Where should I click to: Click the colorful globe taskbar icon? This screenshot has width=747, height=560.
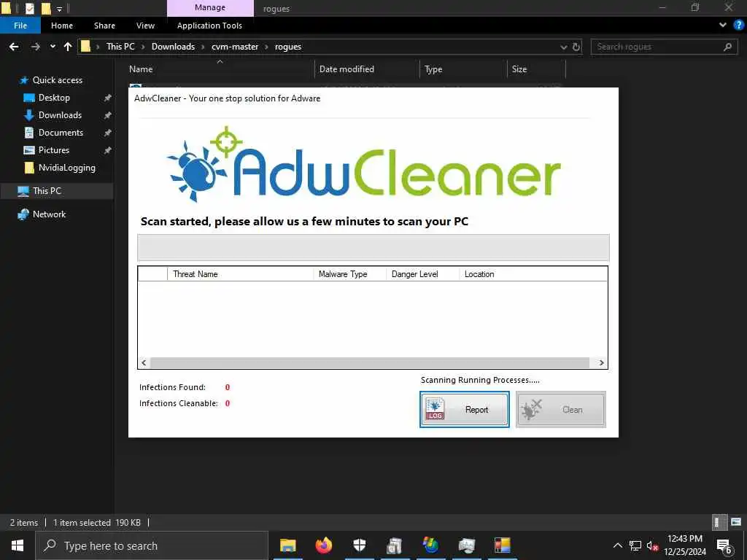point(430,545)
